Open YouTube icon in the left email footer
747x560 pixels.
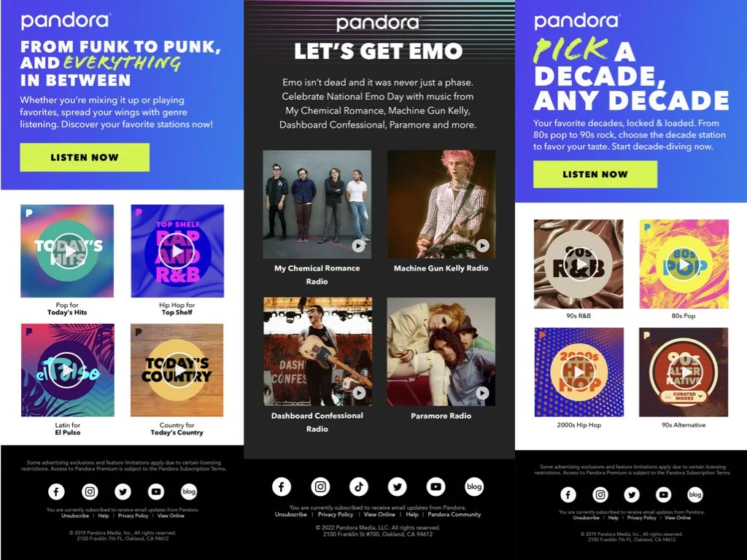[x=156, y=491]
